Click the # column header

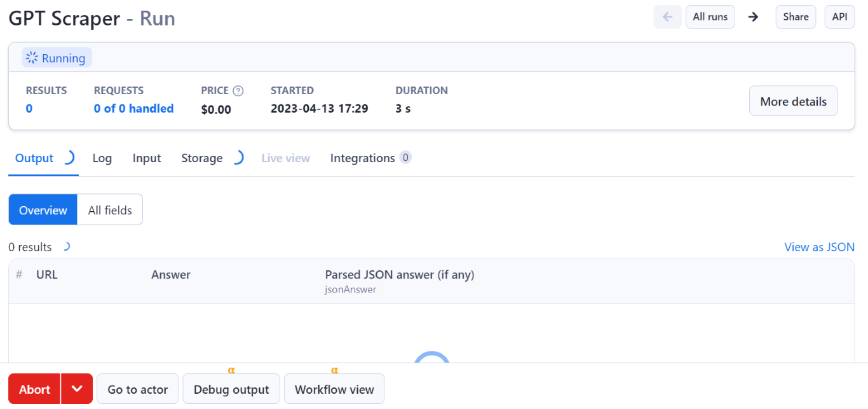19,275
